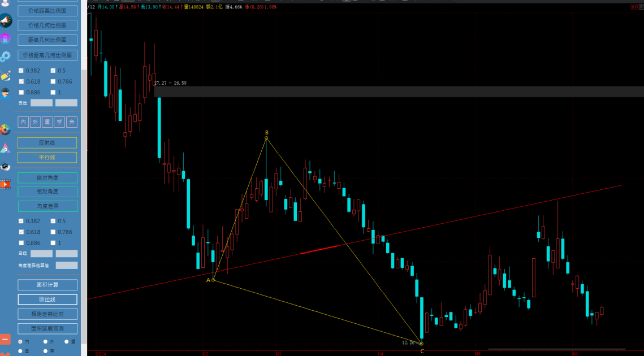
Task: Open the customer service headset icon
Action: pos(6,93)
